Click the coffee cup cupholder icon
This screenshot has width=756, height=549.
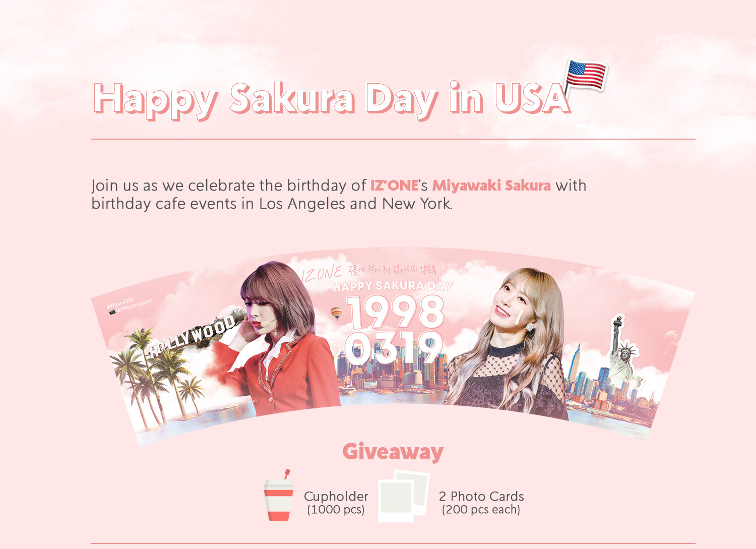(x=278, y=496)
